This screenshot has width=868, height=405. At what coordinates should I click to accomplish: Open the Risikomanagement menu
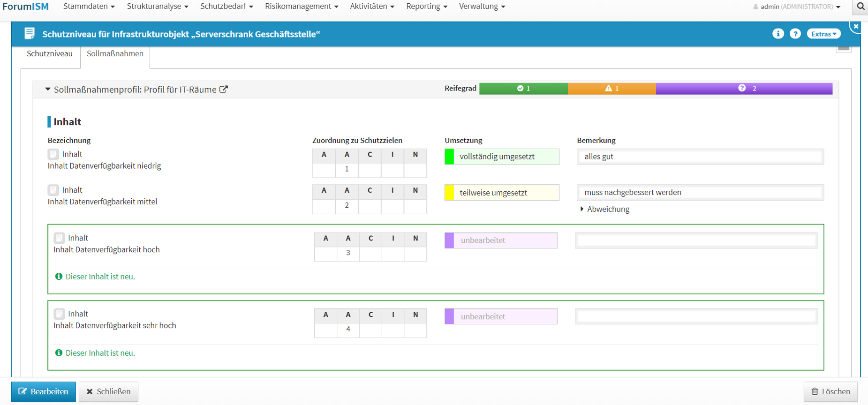click(x=301, y=7)
